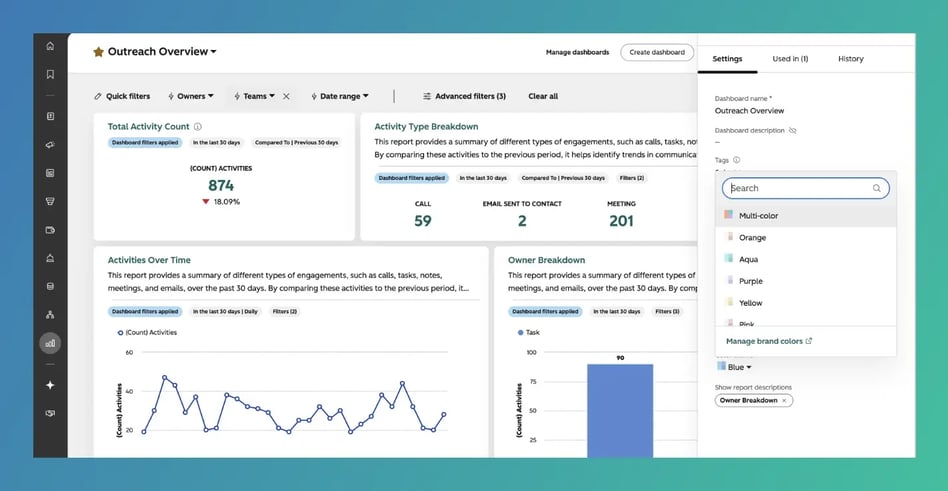This screenshot has height=491, width=948.
Task: Remove the Teams quick filter with the X
Action: [x=287, y=96]
